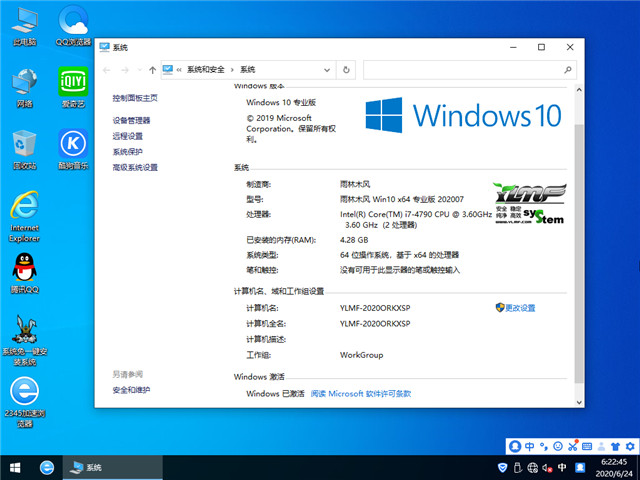The height and width of the screenshot is (480, 640).
Task: Click the scissors screenshot tool on IME toolbar
Action: point(573,446)
